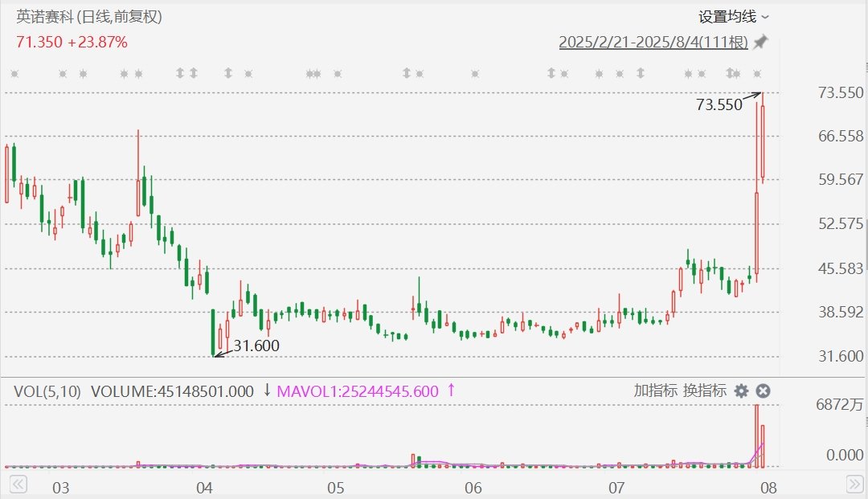Close the VOL indicator panel

pyautogui.click(x=763, y=391)
